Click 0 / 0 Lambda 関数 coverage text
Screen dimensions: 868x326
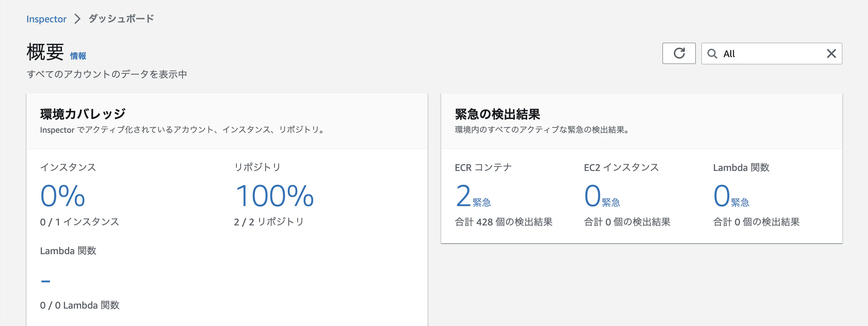click(x=79, y=305)
